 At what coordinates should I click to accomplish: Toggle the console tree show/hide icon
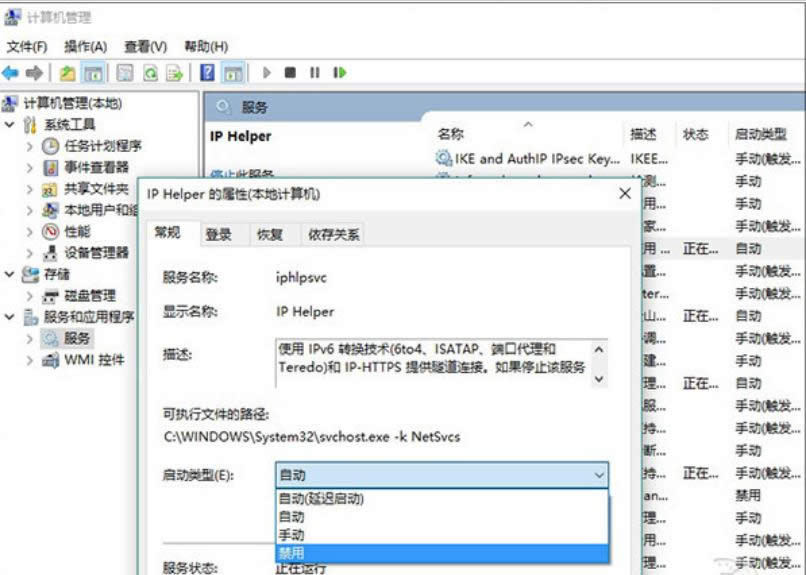coord(93,73)
